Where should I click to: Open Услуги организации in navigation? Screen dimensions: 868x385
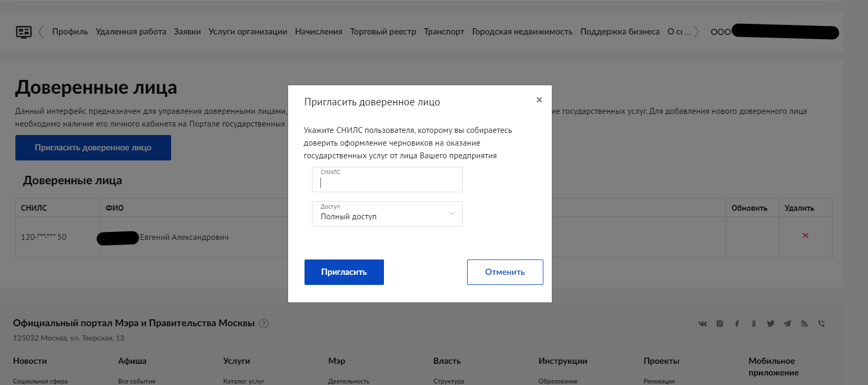coord(248,32)
